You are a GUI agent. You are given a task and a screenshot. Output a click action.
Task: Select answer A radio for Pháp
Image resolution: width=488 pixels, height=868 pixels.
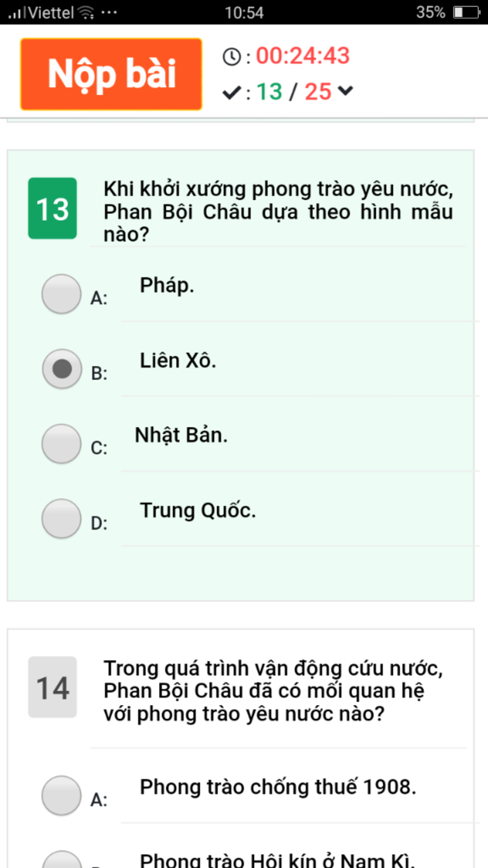point(61,294)
